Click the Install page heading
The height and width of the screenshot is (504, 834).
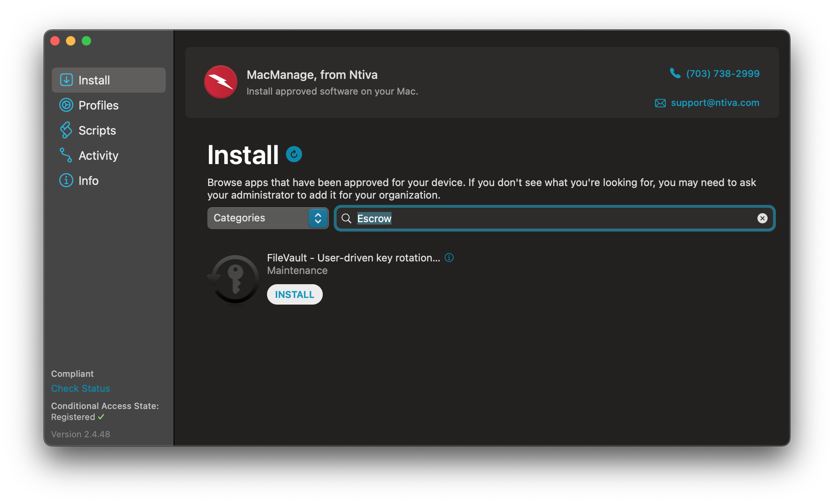click(243, 155)
